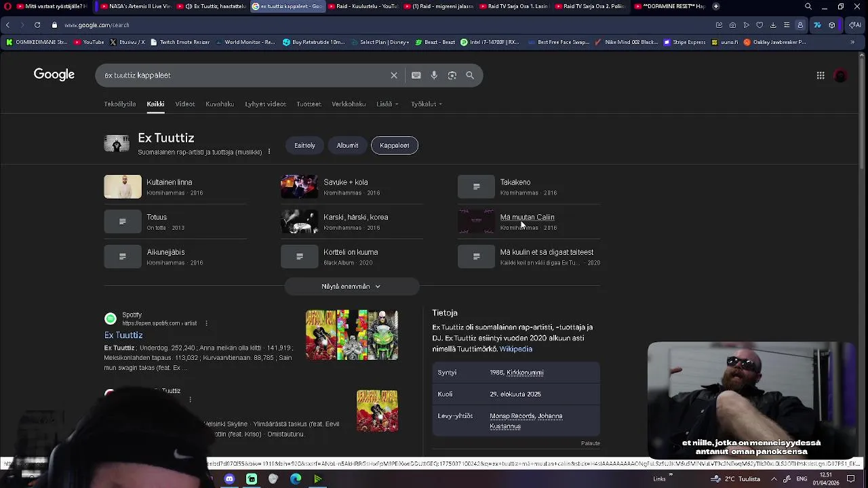This screenshot has height=488, width=868.
Task: Open the Tuotteet tab
Action: click(309, 104)
